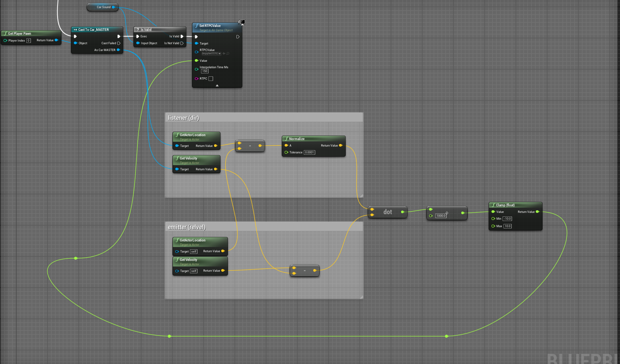Image resolution: width=620 pixels, height=364 pixels.
Task: Click listener GetActorLocation Target pin
Action: [x=177, y=146]
